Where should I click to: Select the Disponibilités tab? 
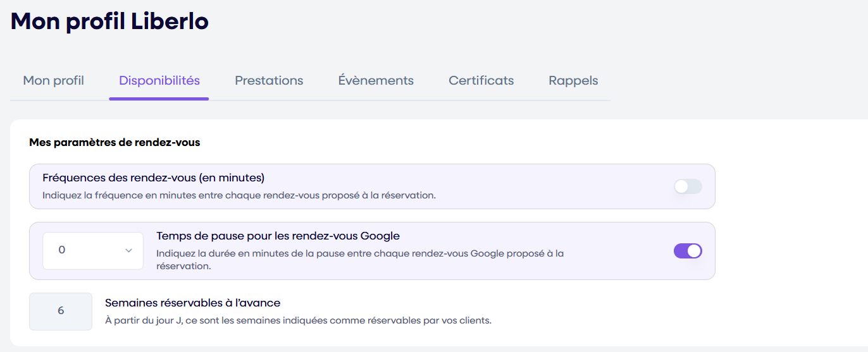159,81
